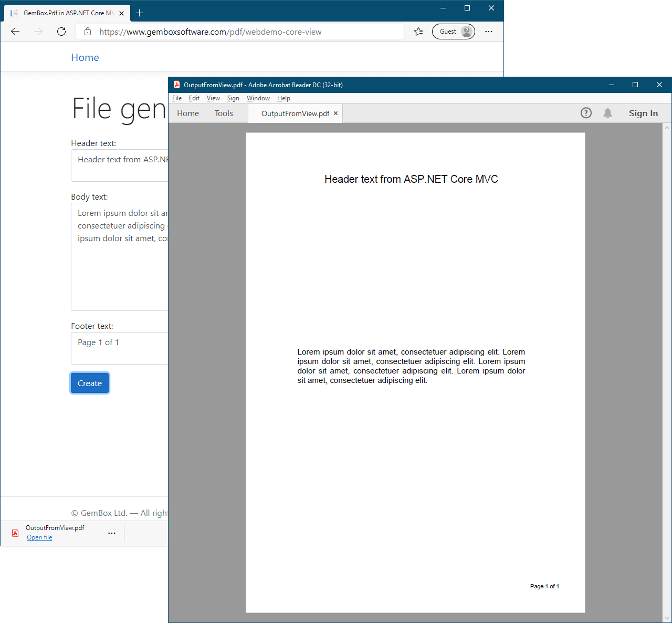This screenshot has width=672, height=623.
Task: Open more options for OutputFromView.pdf download
Action: coord(112,533)
